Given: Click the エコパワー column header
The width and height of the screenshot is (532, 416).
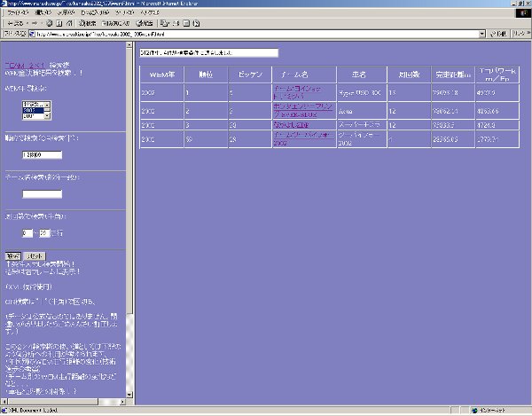Looking at the screenshot, I should pos(497,75).
